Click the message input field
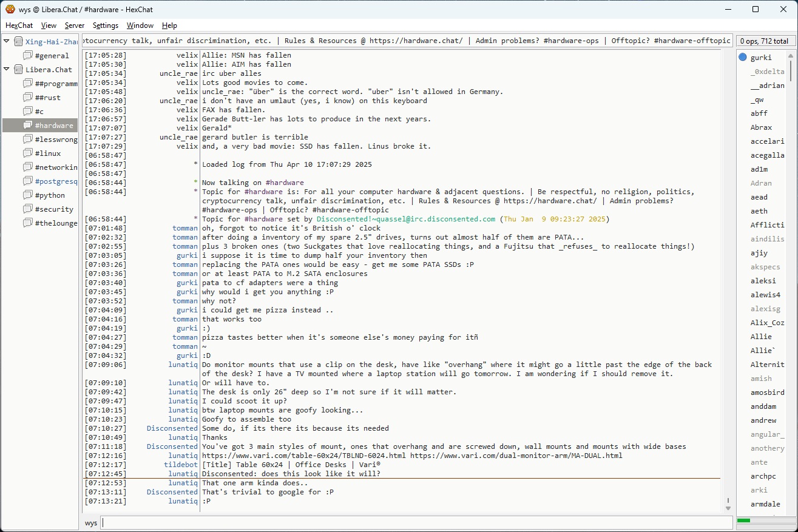 (x=416, y=522)
